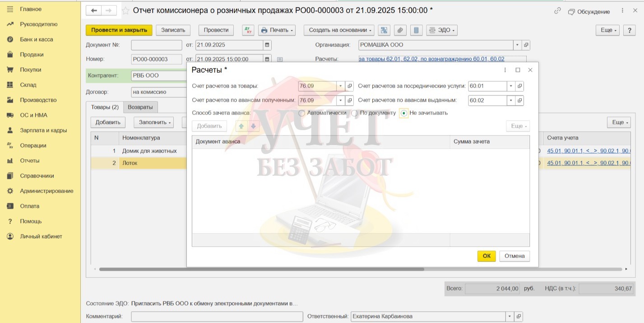Select the Автоматически advance offset option
The height and width of the screenshot is (323, 644).
click(302, 113)
